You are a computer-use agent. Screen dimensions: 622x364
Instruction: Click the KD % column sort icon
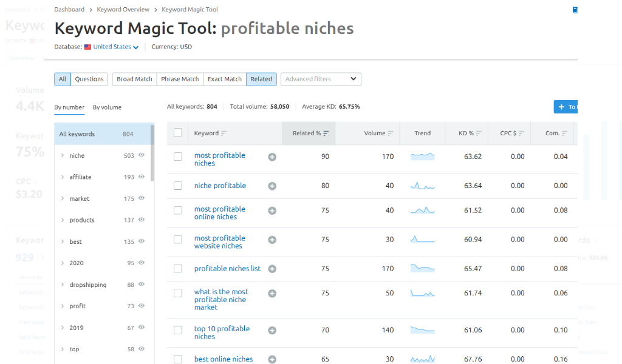(479, 133)
